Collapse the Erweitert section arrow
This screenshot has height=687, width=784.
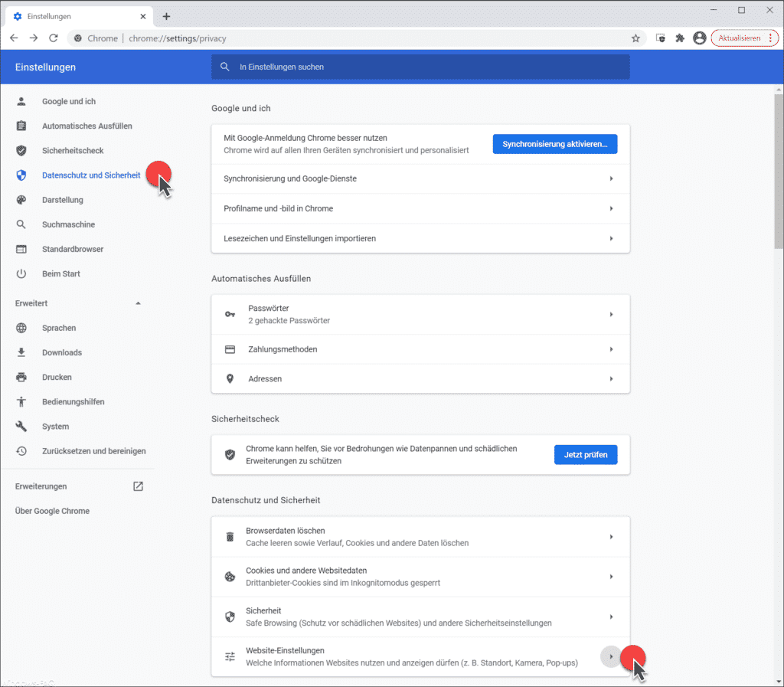(138, 303)
